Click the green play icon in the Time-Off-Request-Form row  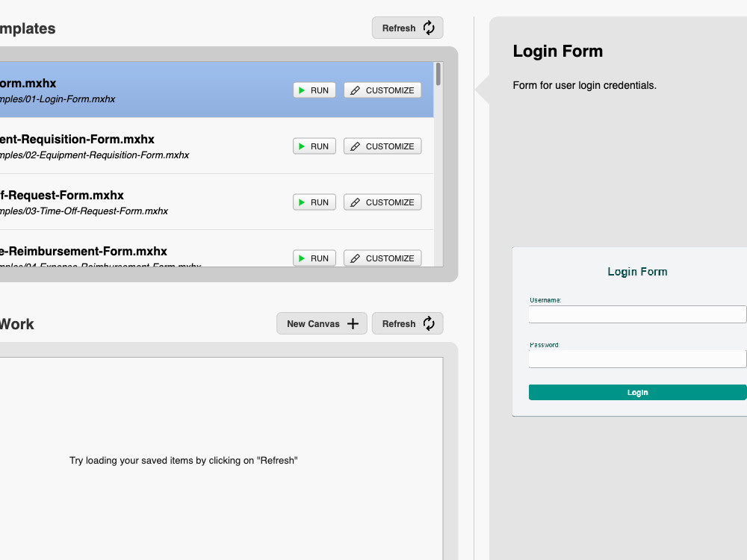(x=302, y=202)
